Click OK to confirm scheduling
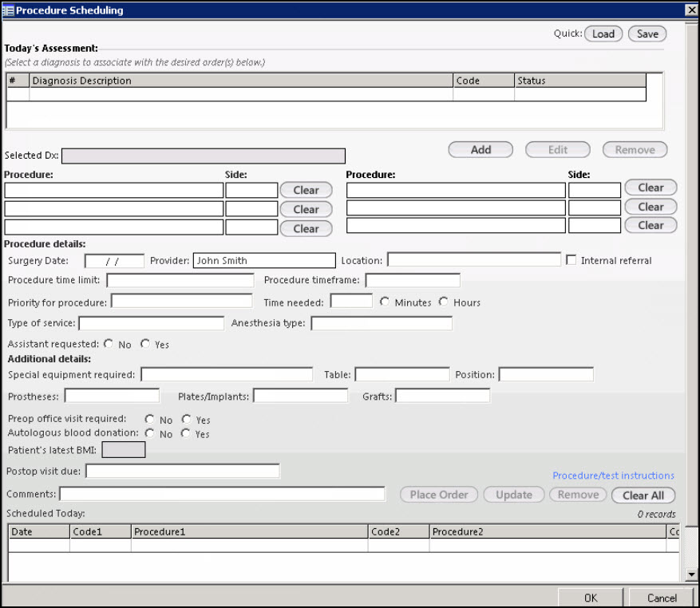700x608 pixels. pyautogui.click(x=590, y=598)
